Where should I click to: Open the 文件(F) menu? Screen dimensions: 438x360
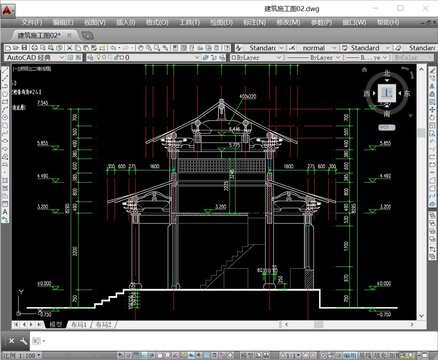[32, 22]
